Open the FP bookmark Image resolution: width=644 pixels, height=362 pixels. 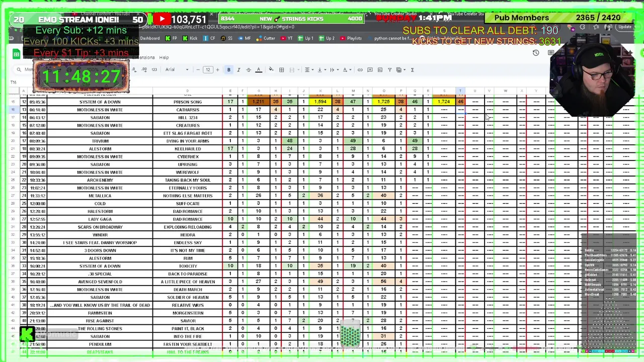[172, 38]
